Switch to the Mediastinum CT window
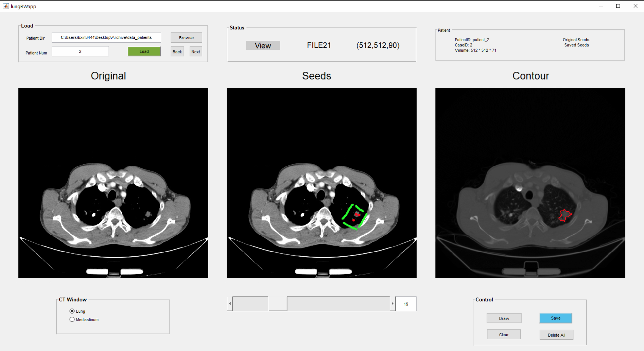644x351 pixels. point(72,319)
